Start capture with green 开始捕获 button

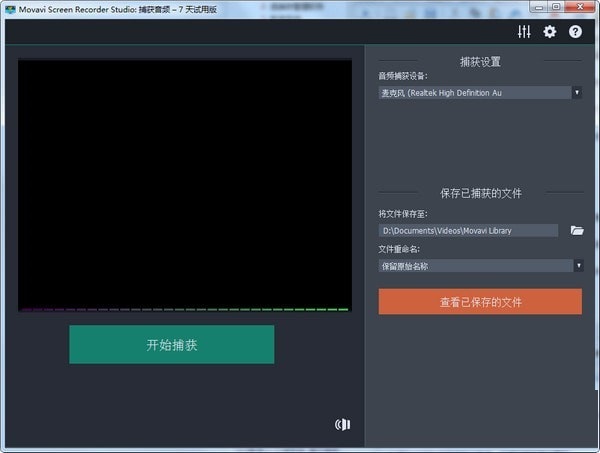pyautogui.click(x=171, y=344)
